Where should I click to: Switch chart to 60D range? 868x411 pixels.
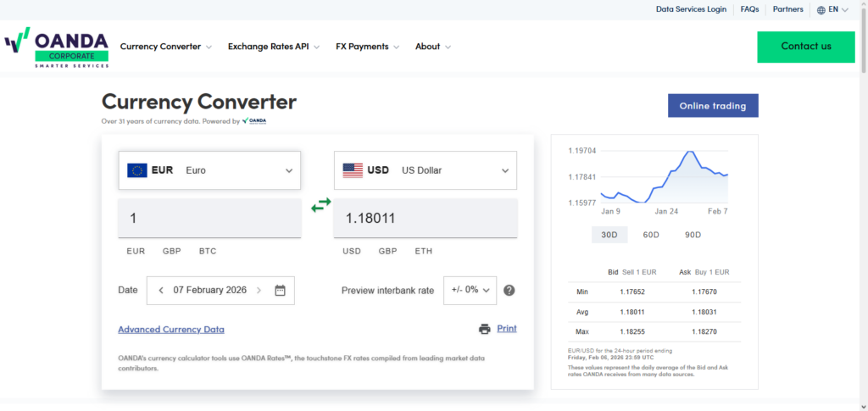click(651, 235)
